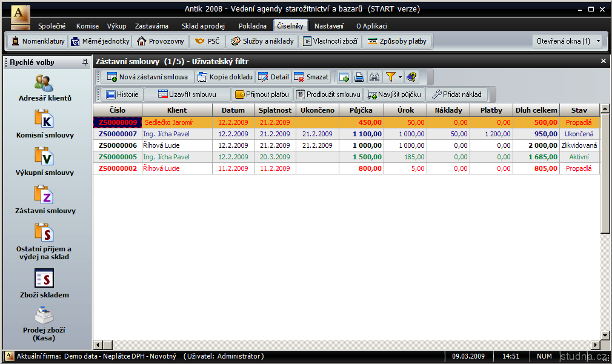Click the Smazat toolbar button
Viewport: 612px width, 364px height.
311,77
